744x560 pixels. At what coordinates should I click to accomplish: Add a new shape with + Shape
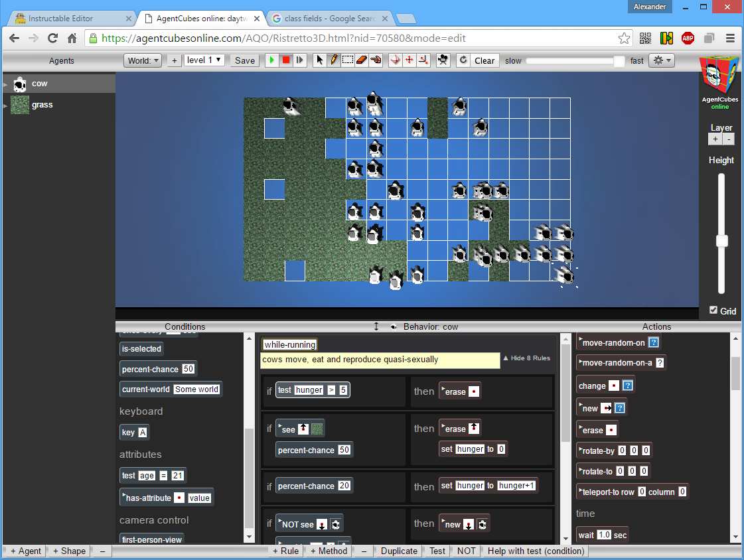(69, 551)
